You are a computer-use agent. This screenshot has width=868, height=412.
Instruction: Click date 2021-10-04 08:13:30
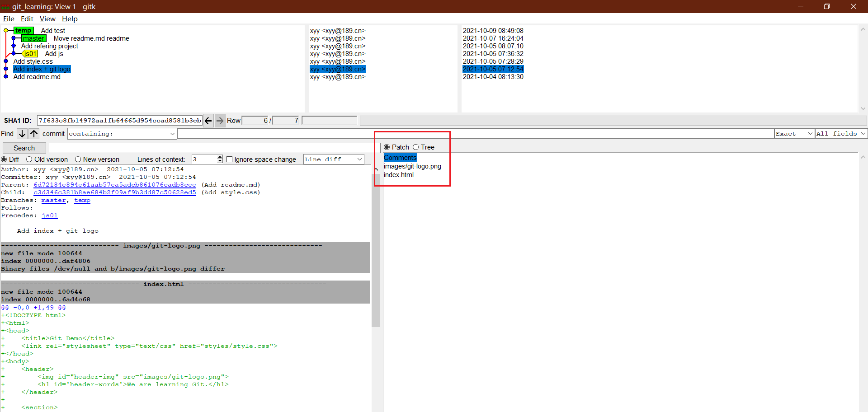pyautogui.click(x=493, y=77)
